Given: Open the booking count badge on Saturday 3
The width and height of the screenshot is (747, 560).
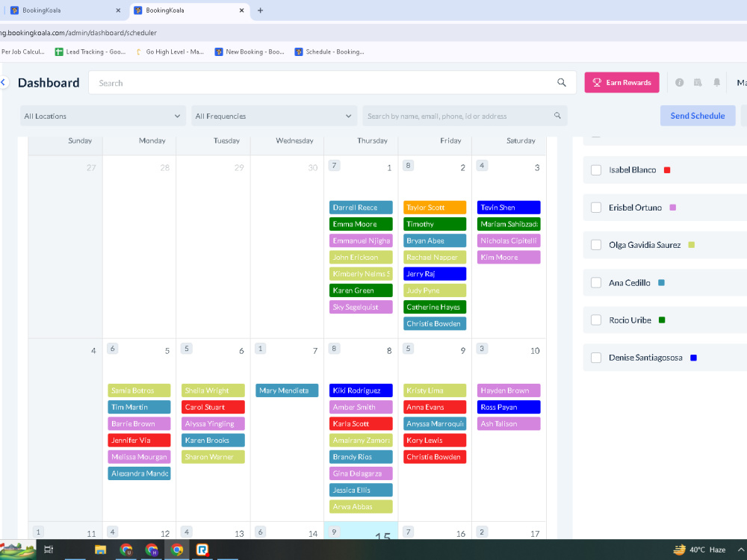Looking at the screenshot, I should (x=482, y=165).
